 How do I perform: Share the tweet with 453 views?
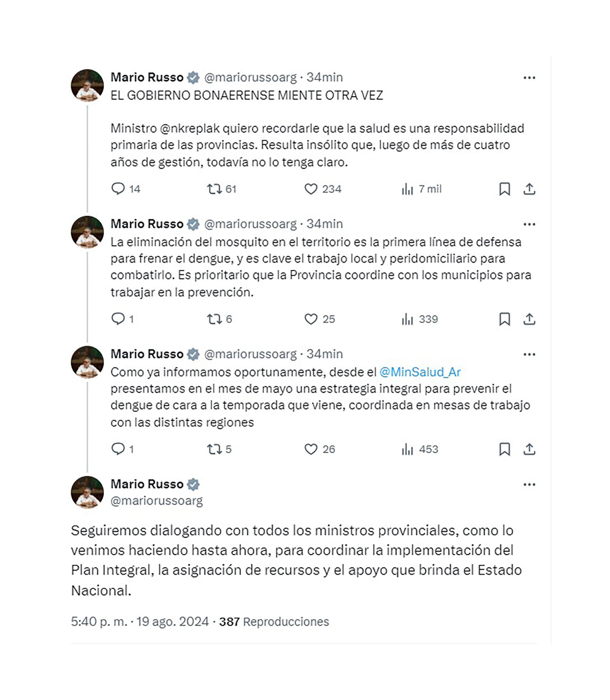point(529,449)
